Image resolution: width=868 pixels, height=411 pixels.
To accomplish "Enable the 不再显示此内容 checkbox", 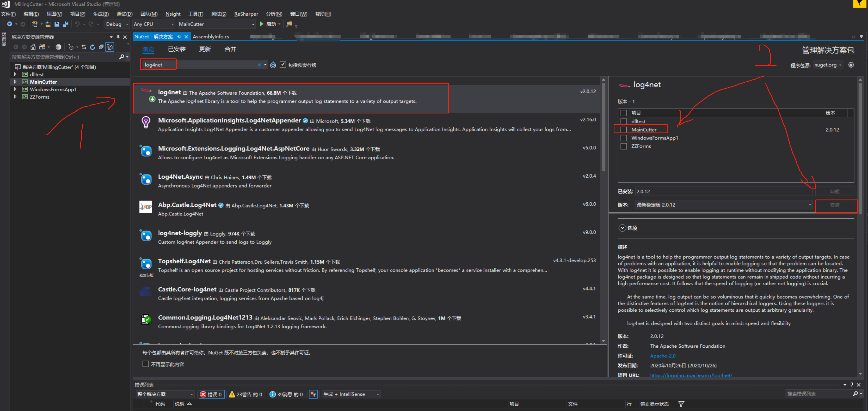I will 145,364.
